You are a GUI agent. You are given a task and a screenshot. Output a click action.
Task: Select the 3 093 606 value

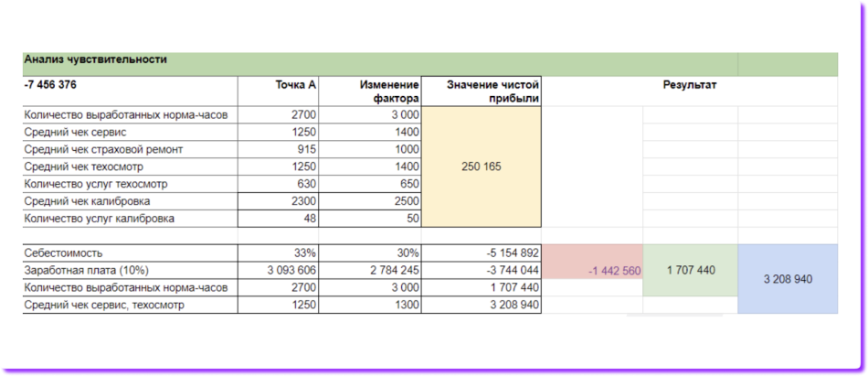(278, 270)
